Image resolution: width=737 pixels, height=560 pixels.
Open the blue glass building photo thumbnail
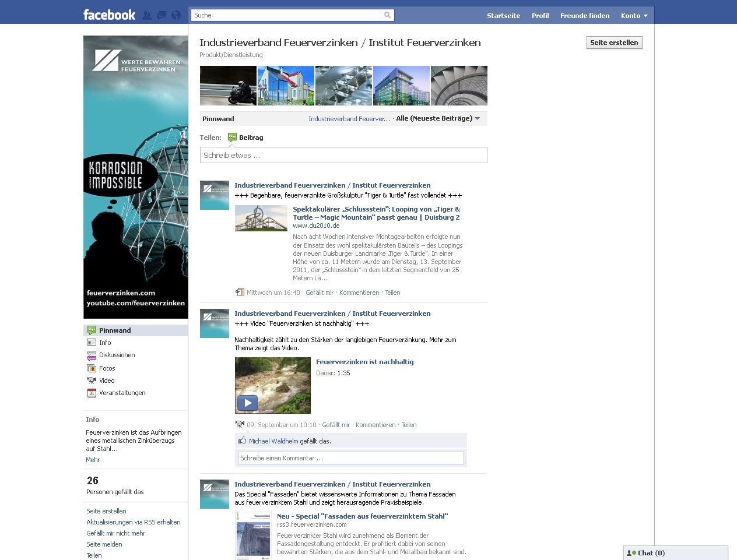pyautogui.click(x=401, y=86)
